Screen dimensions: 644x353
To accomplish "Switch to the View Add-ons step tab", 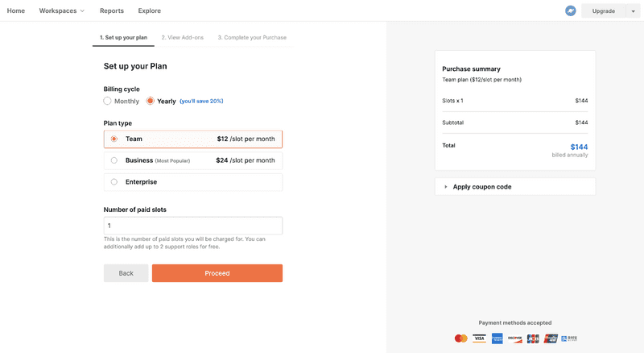I will (x=183, y=37).
